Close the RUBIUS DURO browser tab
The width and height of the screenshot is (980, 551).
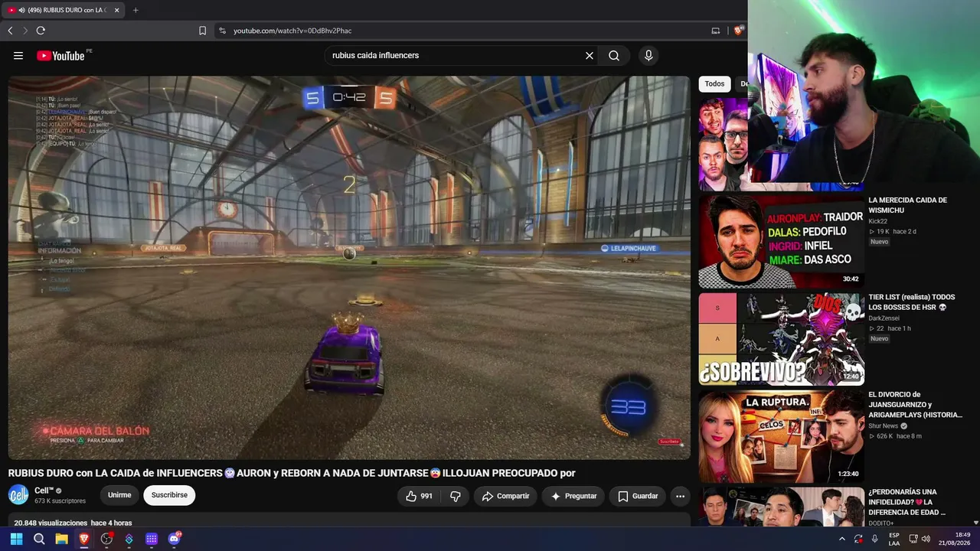click(x=116, y=10)
